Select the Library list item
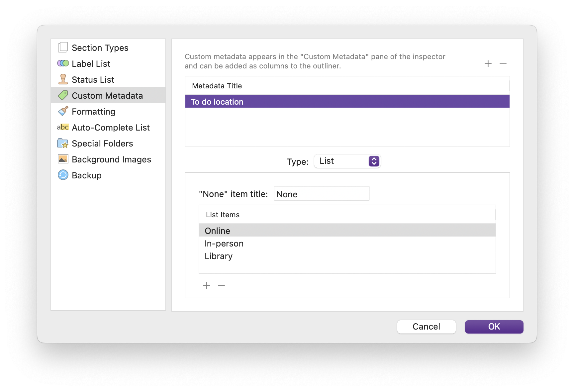 pyautogui.click(x=219, y=256)
